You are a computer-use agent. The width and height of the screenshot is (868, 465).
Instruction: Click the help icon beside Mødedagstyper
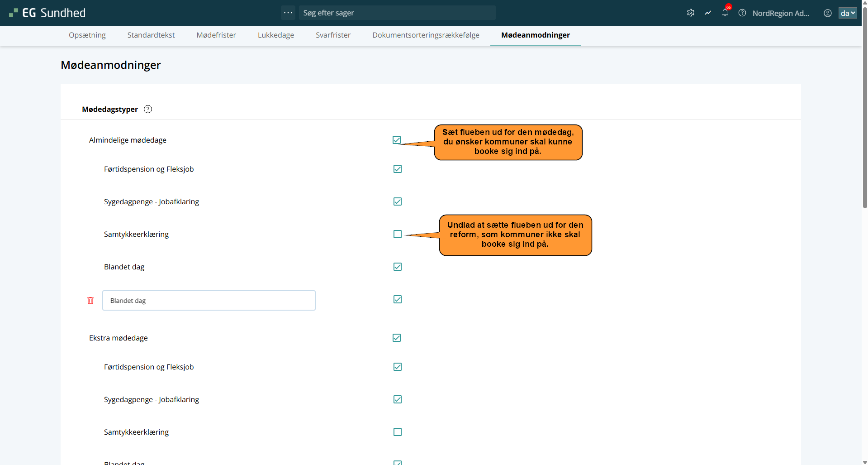(148, 109)
